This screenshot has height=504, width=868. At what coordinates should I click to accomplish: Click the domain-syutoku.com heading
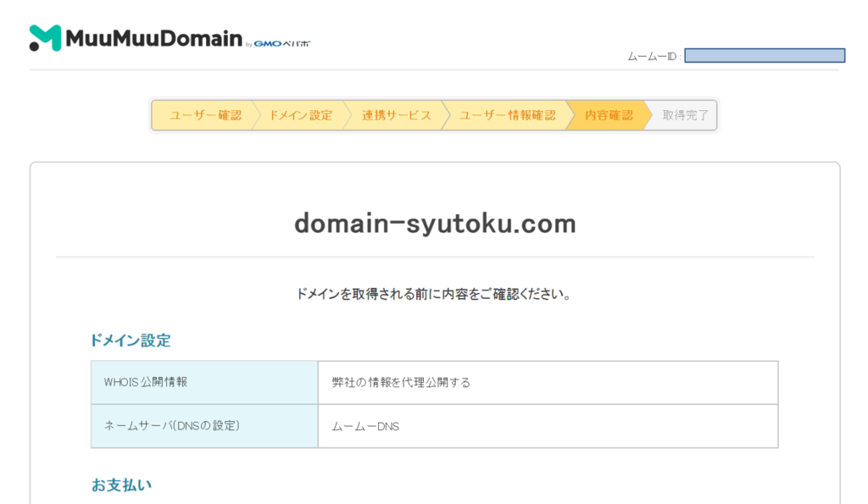click(435, 224)
